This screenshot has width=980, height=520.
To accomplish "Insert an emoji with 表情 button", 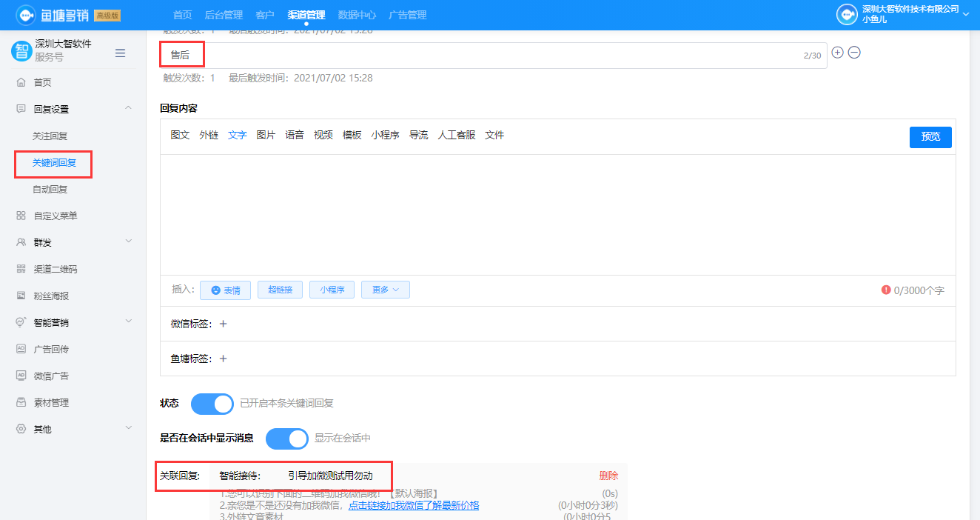I will (x=225, y=290).
